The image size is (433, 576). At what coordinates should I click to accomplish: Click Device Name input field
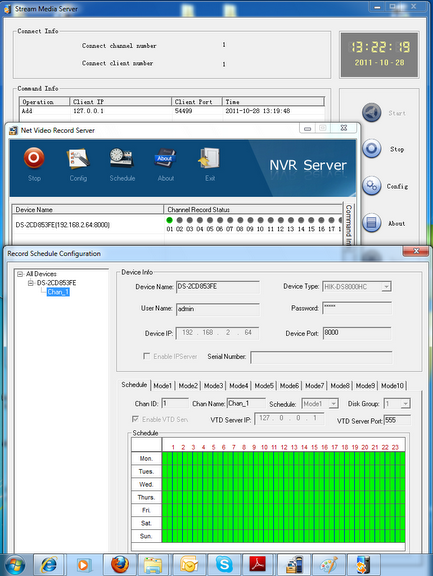coord(218,287)
